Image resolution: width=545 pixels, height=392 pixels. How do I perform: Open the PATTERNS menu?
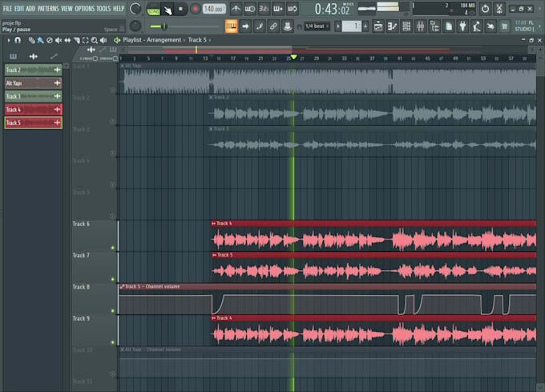(48, 9)
